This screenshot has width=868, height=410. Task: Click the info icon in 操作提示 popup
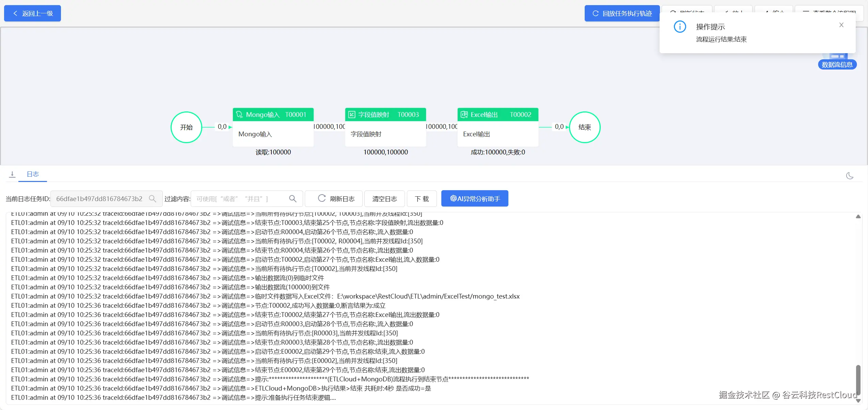point(680,27)
